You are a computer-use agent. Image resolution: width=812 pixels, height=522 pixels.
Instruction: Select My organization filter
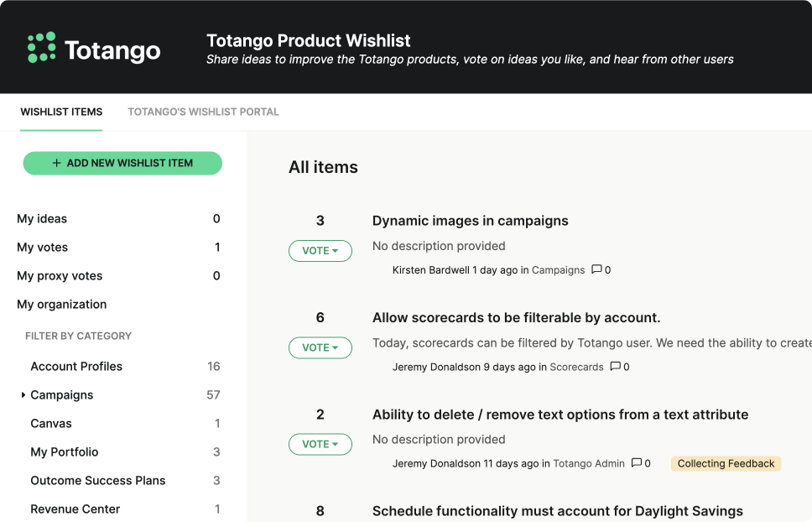coord(61,304)
